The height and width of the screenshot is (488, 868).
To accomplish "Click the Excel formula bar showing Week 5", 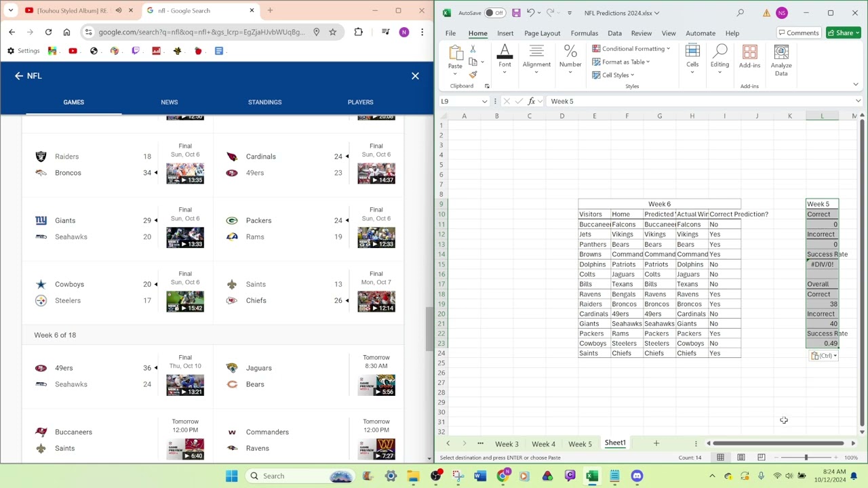I will (x=698, y=101).
